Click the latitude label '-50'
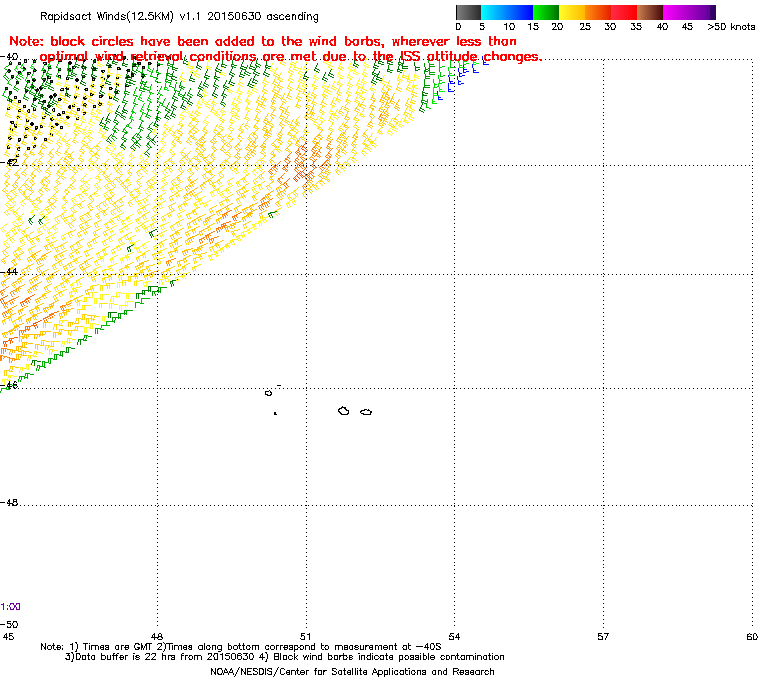Viewport: 760px width, 688px height. coord(9,624)
